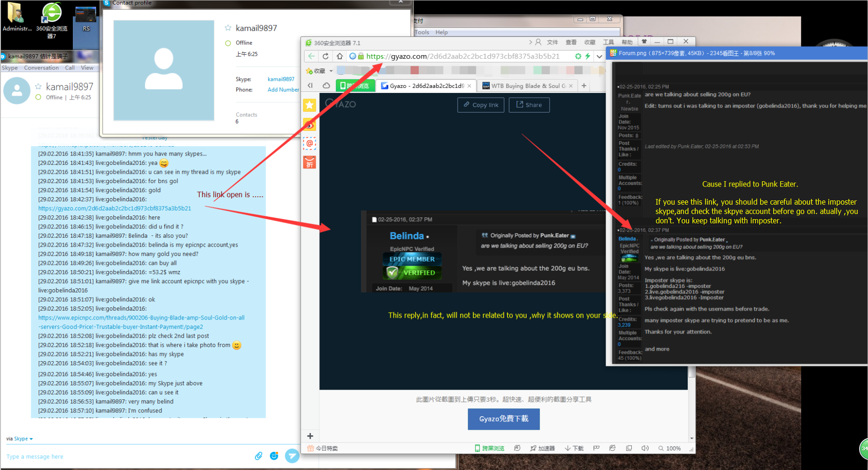Viewport: 868px width, 470px height.
Task: Send the Skype message with the round button
Action: (x=292, y=456)
